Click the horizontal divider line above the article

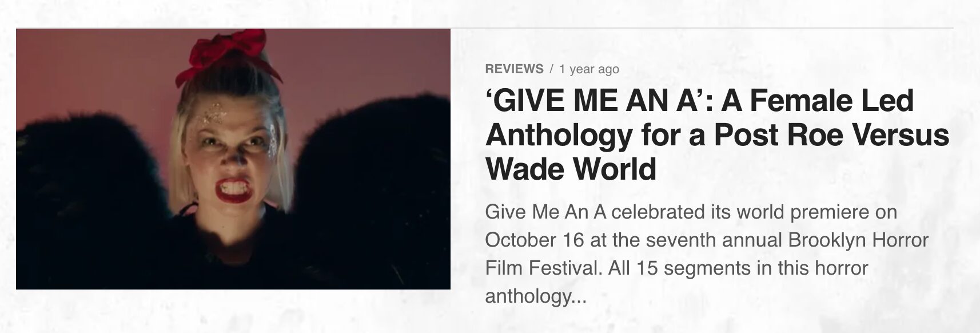485,27
